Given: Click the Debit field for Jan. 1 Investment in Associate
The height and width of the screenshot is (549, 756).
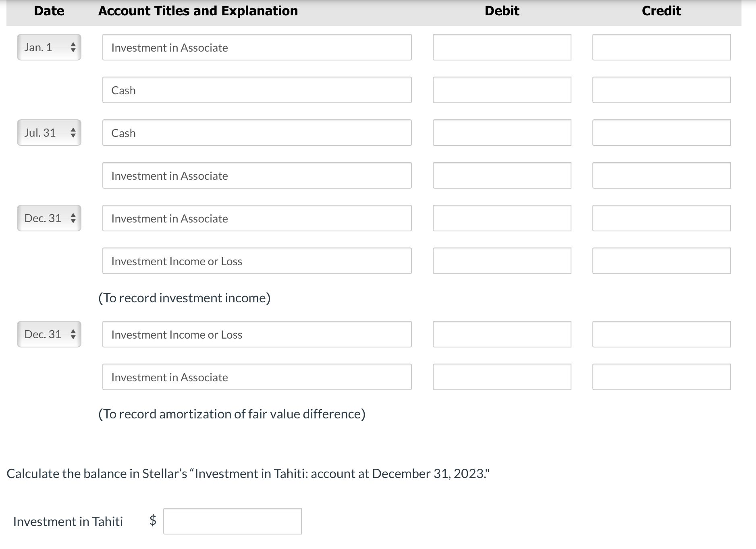Looking at the screenshot, I should pos(502,47).
